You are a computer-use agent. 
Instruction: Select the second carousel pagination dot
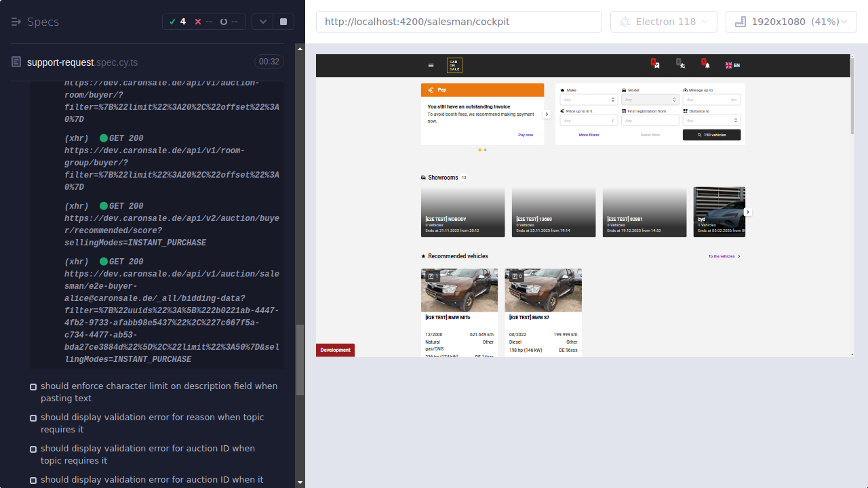tap(486, 150)
